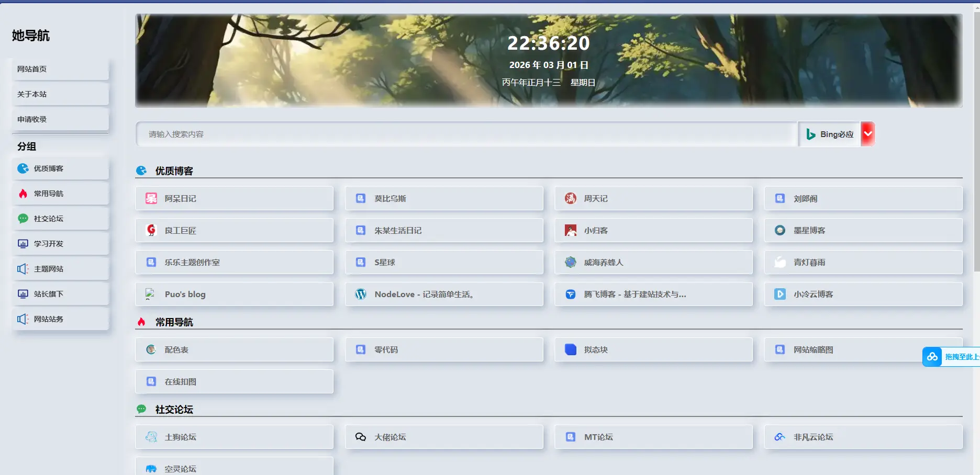
Task: Click the forest banner image
Action: click(x=549, y=61)
